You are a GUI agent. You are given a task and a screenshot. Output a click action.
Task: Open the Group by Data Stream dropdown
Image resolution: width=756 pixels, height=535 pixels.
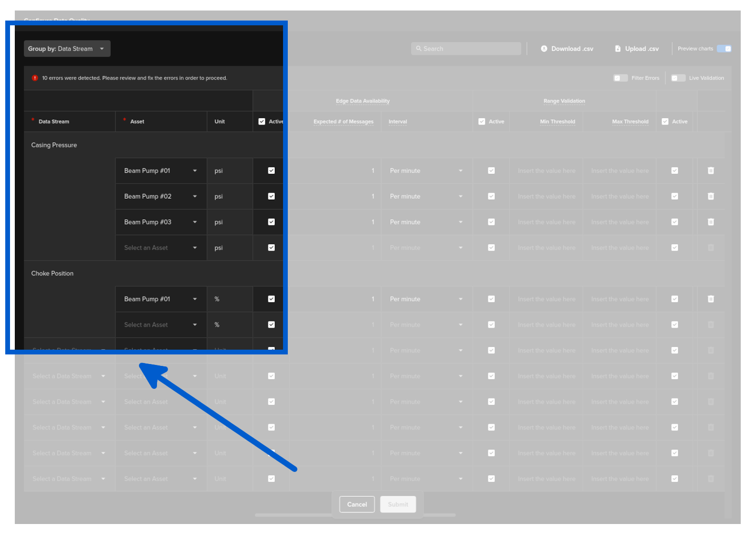tap(67, 49)
